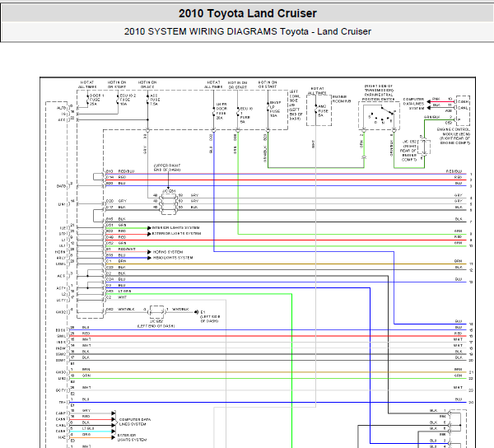
Task: Click the 'ACC FUSE 7.5A' label
Action: (x=155, y=100)
